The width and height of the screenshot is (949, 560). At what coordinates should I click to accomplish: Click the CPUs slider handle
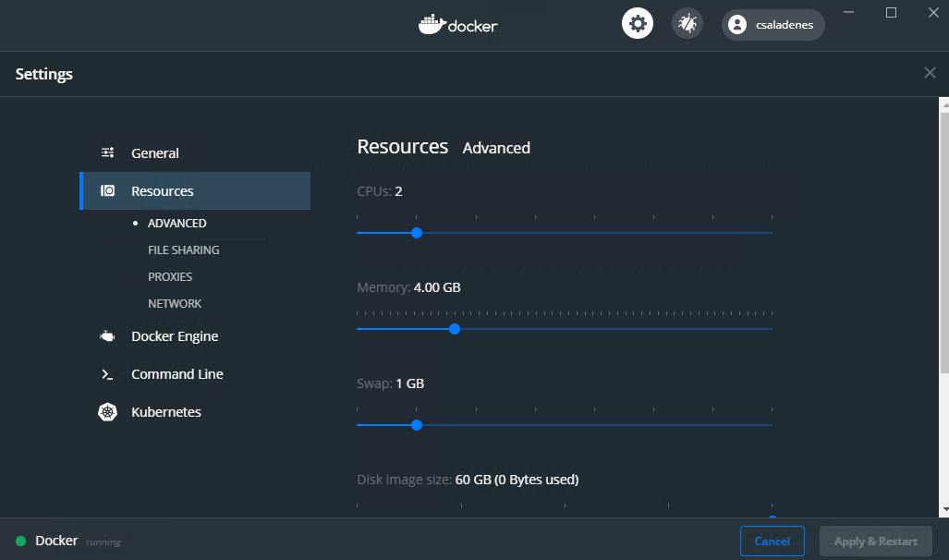417,233
